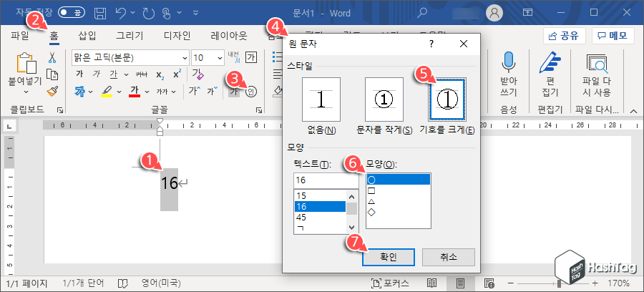This screenshot has height=292, width=644.
Task: Apply red font color
Action: (x=135, y=91)
